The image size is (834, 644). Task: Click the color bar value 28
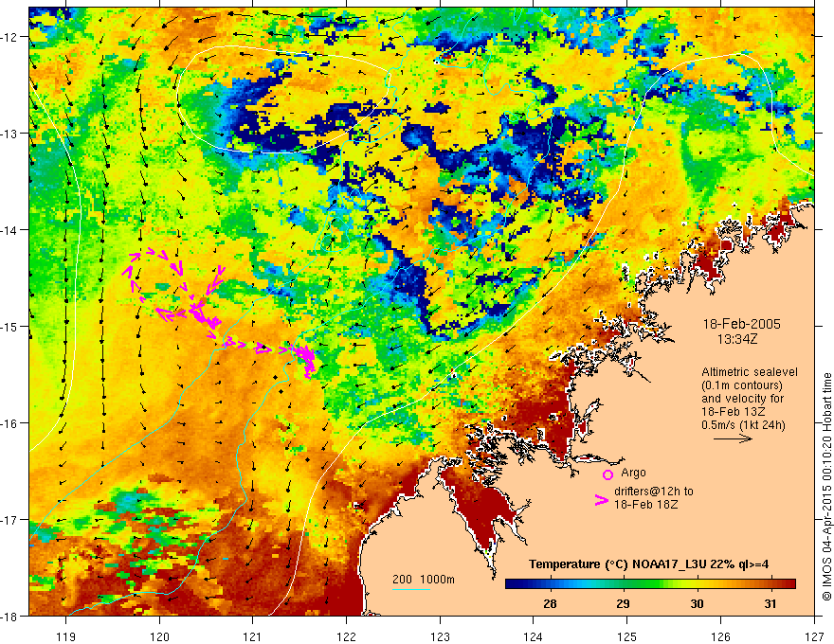pos(550,603)
